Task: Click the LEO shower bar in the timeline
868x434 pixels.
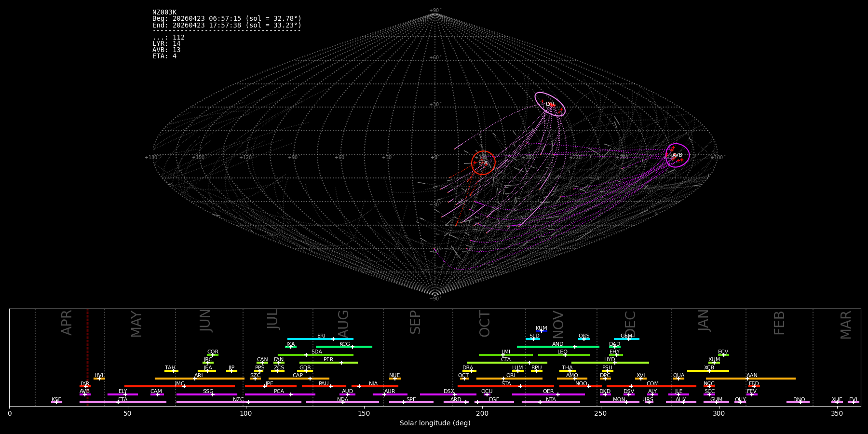Action: coord(564,355)
